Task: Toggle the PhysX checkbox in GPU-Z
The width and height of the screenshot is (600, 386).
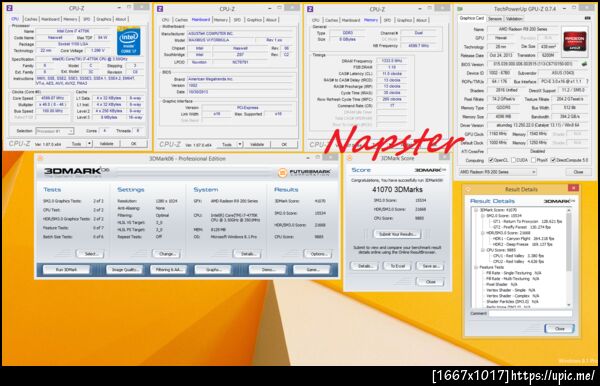Action: (533, 160)
